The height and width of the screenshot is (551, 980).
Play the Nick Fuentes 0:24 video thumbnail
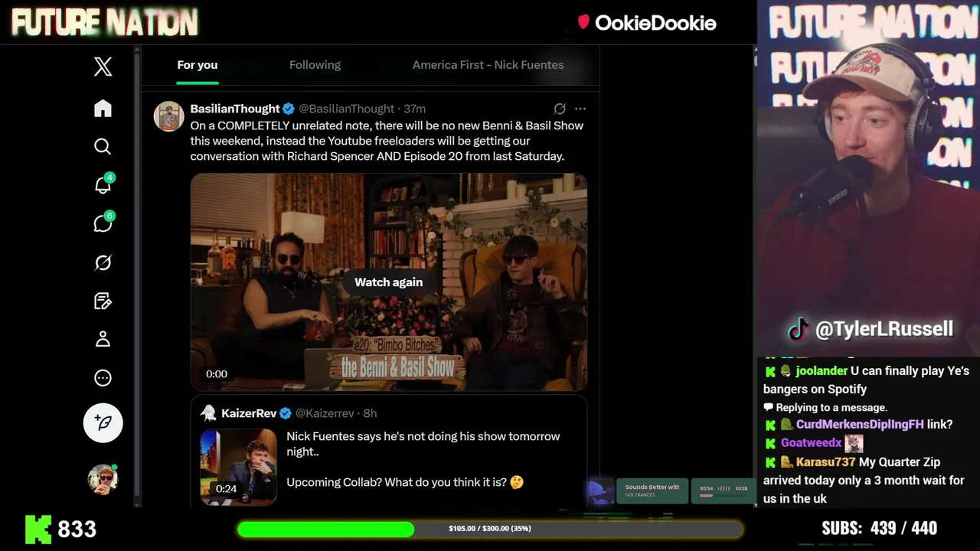238,467
